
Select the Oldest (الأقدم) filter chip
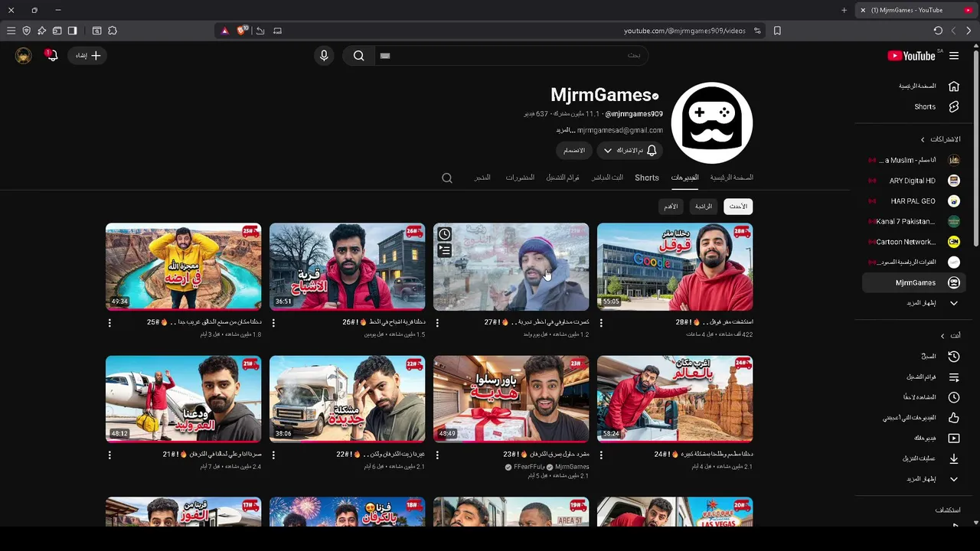point(671,207)
